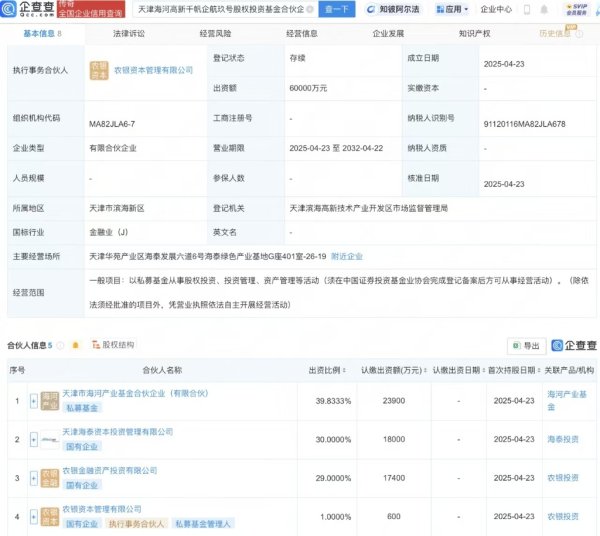Expand row 1 partner with plus icon
This screenshot has height=536, width=600.
33,400
